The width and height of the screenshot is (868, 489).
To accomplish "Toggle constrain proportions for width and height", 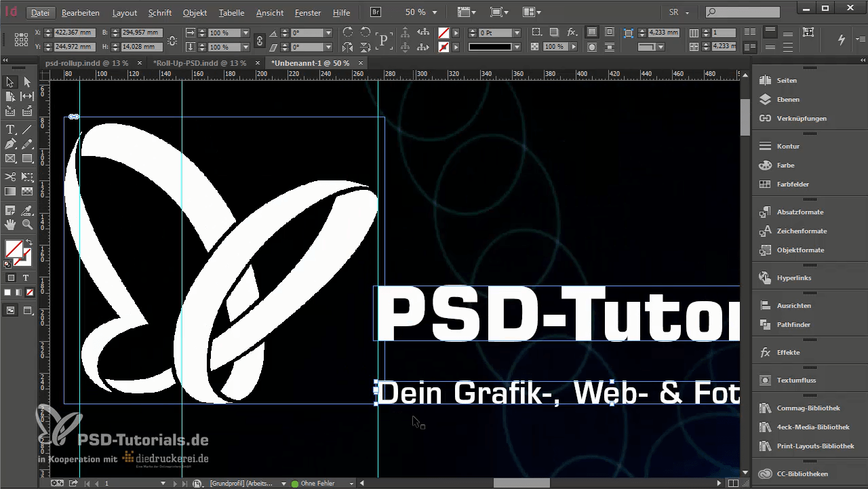I will pos(172,40).
